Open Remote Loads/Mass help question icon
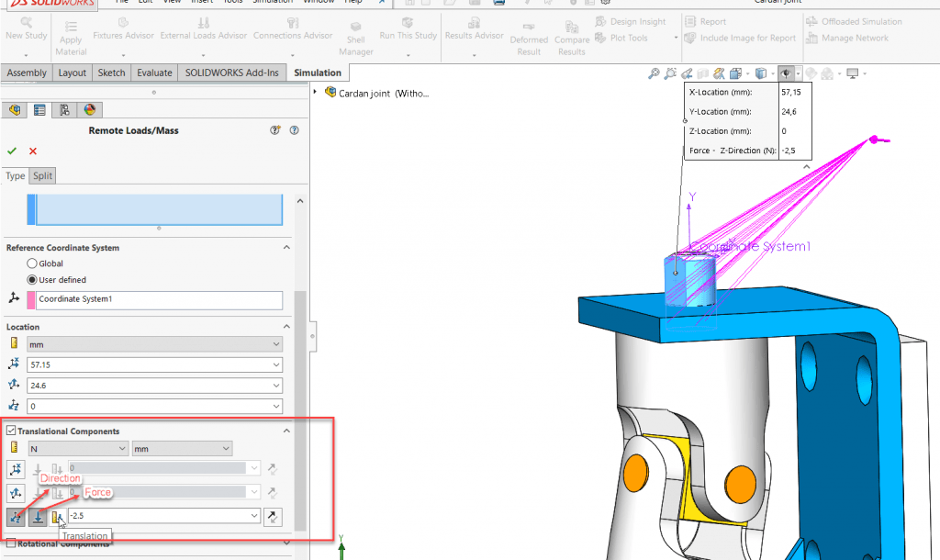 pyautogui.click(x=295, y=130)
